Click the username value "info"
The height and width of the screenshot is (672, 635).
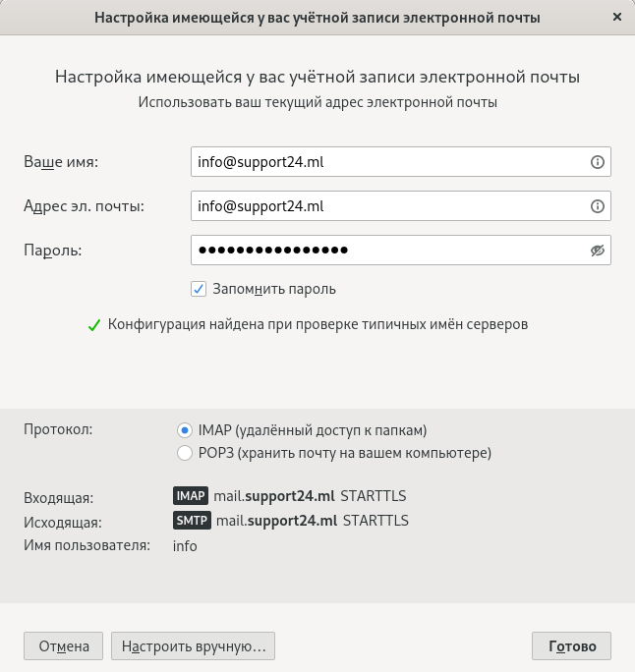pos(185,546)
